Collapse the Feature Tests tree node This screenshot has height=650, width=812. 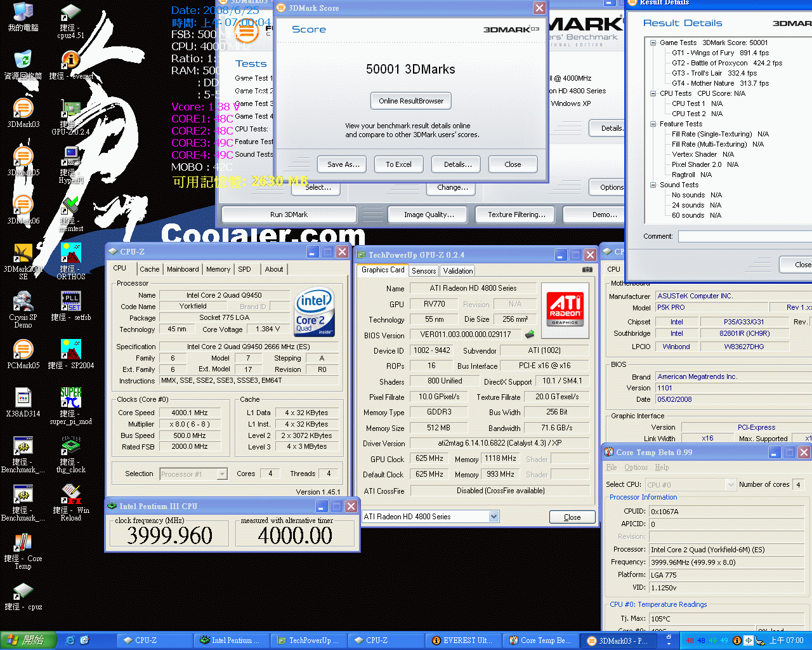tap(653, 124)
